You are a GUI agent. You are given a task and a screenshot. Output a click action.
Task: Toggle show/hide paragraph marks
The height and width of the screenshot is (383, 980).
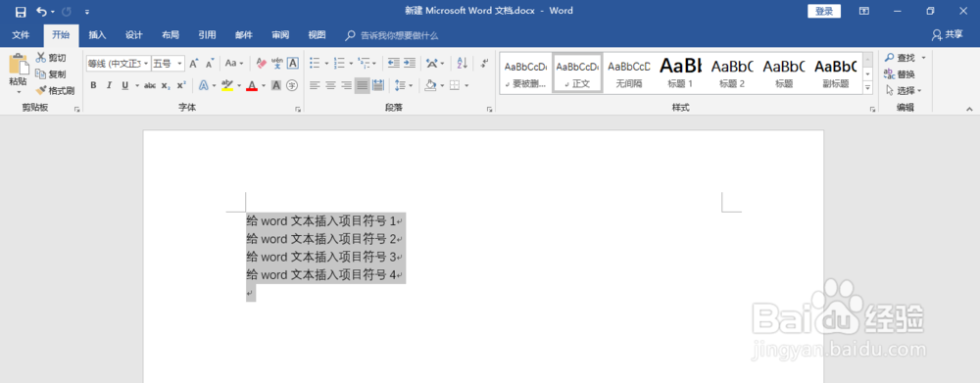[x=484, y=63]
